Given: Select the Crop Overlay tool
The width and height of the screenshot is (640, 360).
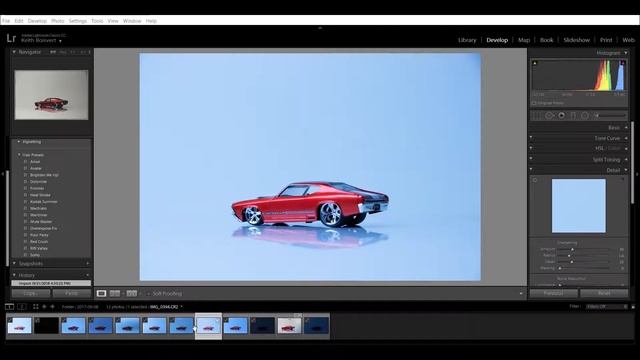Looking at the screenshot, I should coord(537,116).
